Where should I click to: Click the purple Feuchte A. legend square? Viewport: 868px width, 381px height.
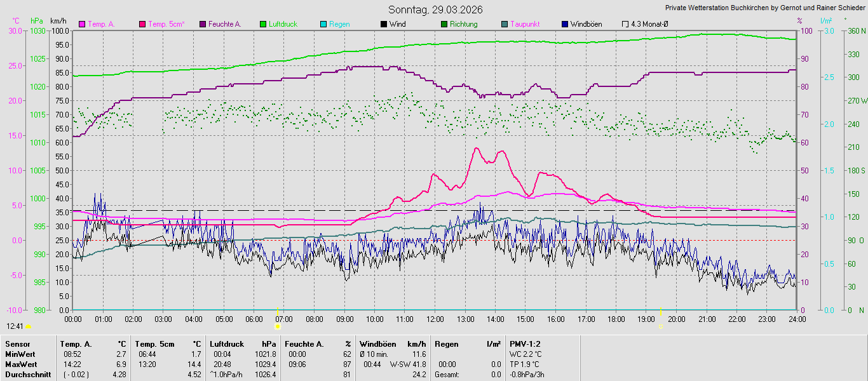point(203,24)
